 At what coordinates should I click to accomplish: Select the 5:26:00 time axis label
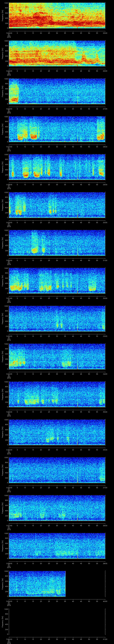tap(9, 109)
